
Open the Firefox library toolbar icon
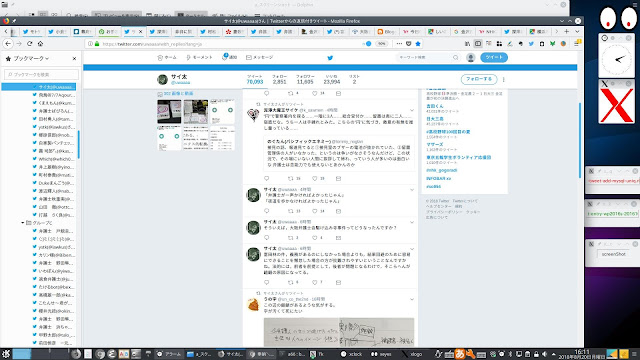467,44
